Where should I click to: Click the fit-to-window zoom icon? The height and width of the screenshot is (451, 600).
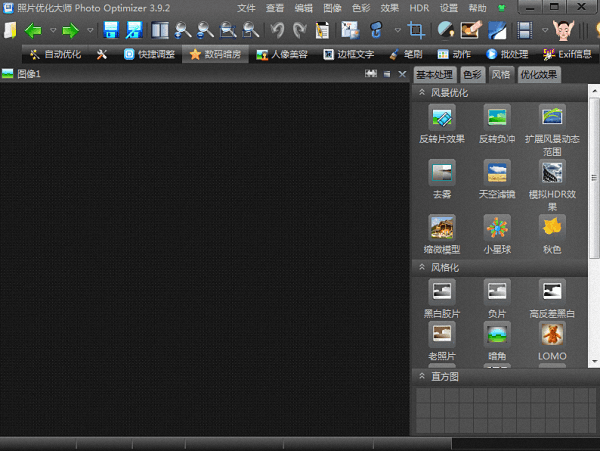(x=228, y=30)
